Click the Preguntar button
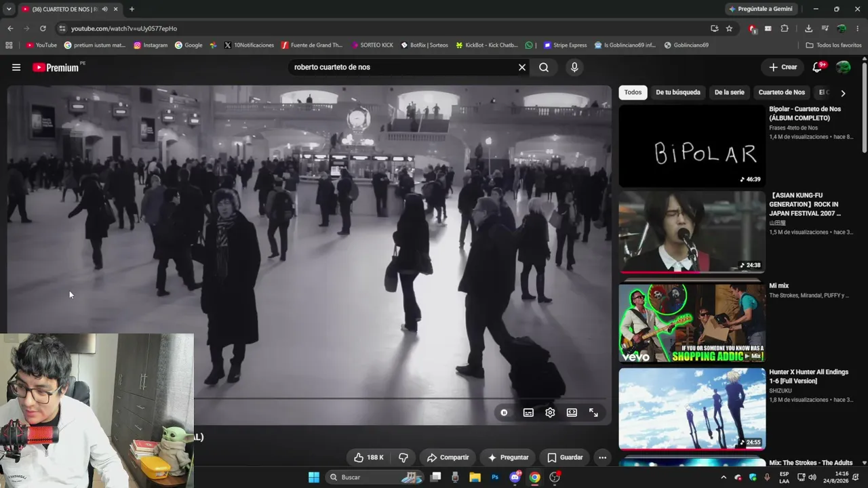 [508, 457]
